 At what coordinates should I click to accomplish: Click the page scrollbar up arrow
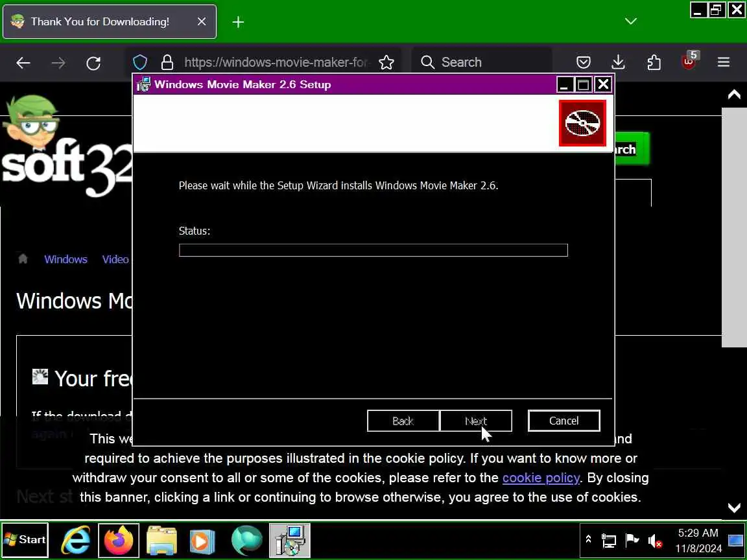[733, 95]
